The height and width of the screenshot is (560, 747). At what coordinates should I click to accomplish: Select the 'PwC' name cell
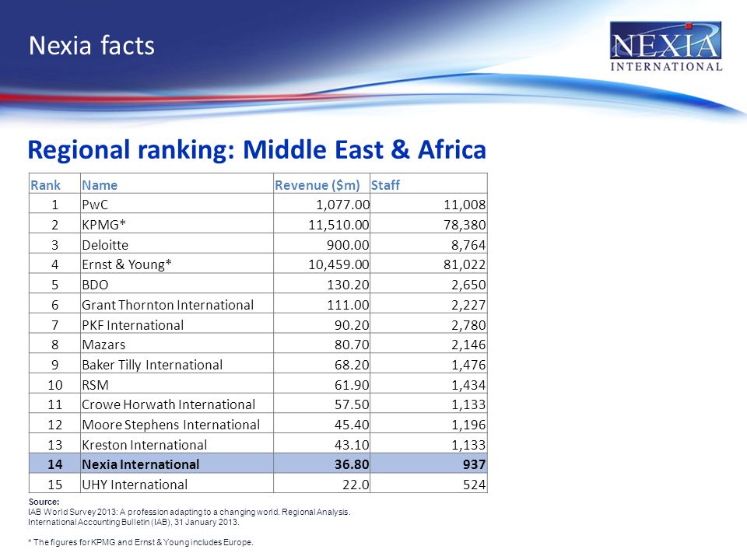tap(177, 204)
